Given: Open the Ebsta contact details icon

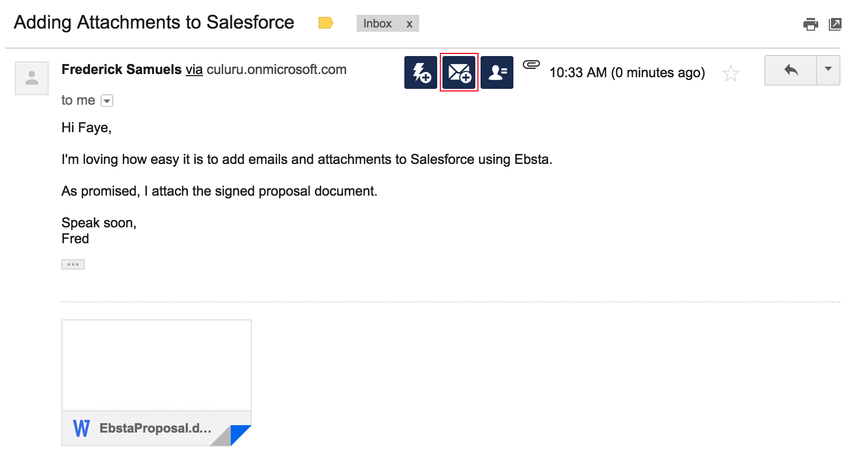Looking at the screenshot, I should coord(497,72).
